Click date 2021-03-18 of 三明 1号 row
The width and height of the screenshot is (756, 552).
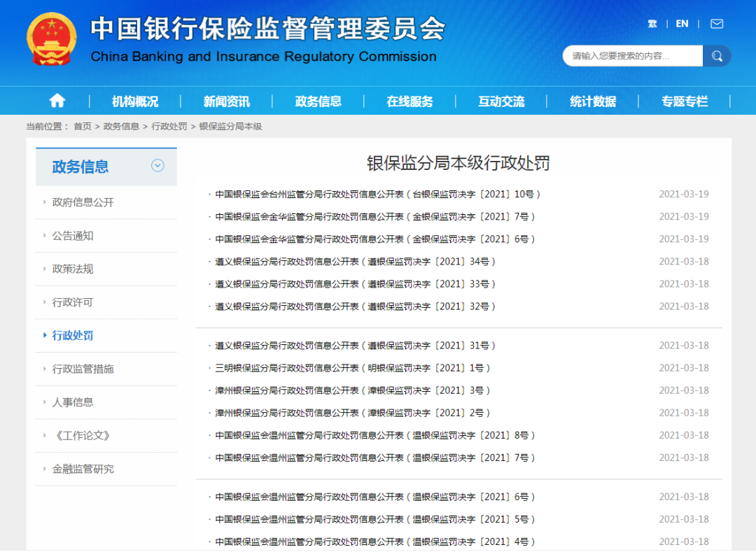click(684, 368)
